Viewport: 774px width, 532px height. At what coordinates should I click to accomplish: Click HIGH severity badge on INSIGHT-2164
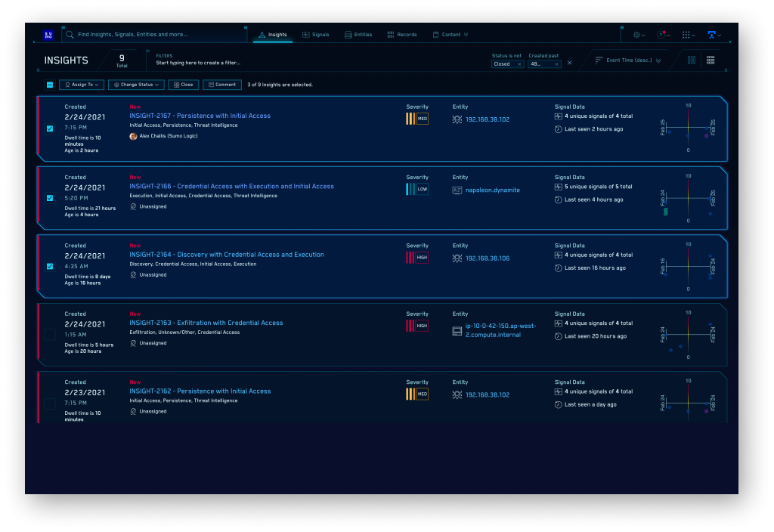tap(417, 258)
